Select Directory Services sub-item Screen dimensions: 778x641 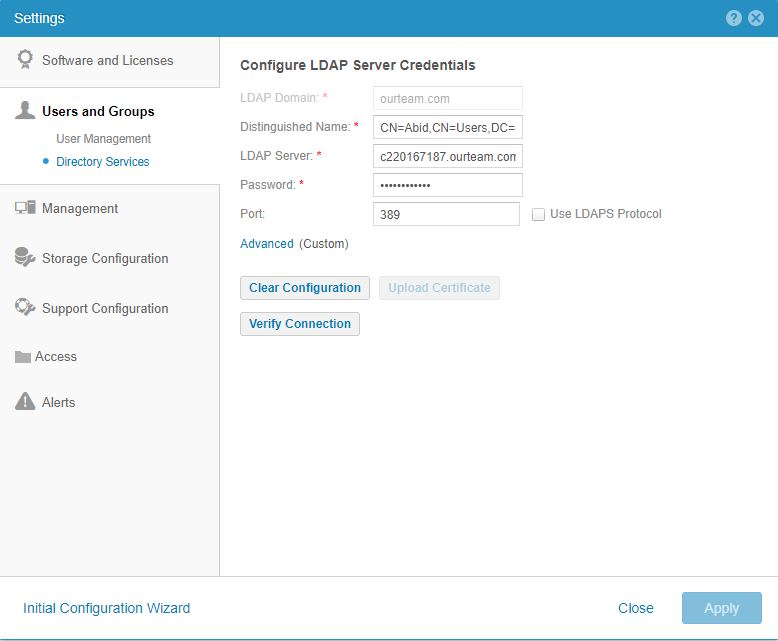click(x=102, y=162)
